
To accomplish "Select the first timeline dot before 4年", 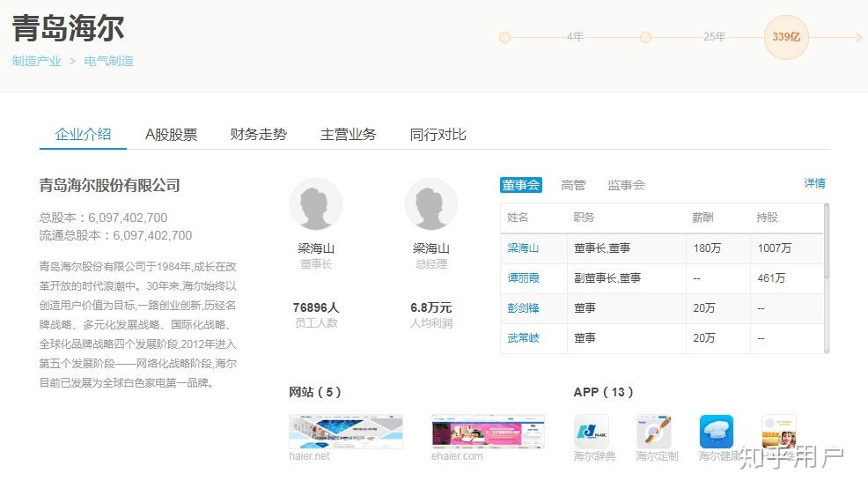I will (x=504, y=37).
